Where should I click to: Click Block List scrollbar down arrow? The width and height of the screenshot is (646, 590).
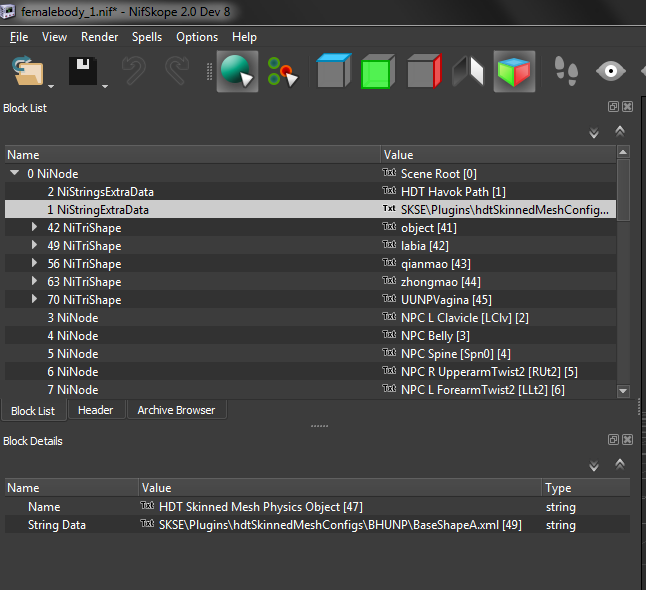pyautogui.click(x=623, y=391)
